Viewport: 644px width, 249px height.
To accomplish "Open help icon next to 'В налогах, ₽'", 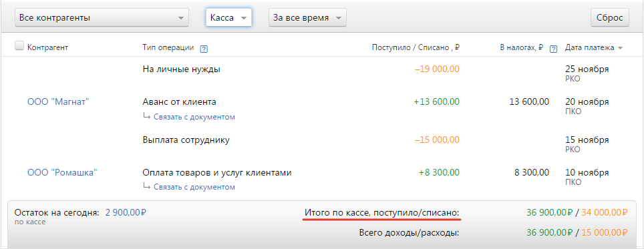I will [553, 49].
